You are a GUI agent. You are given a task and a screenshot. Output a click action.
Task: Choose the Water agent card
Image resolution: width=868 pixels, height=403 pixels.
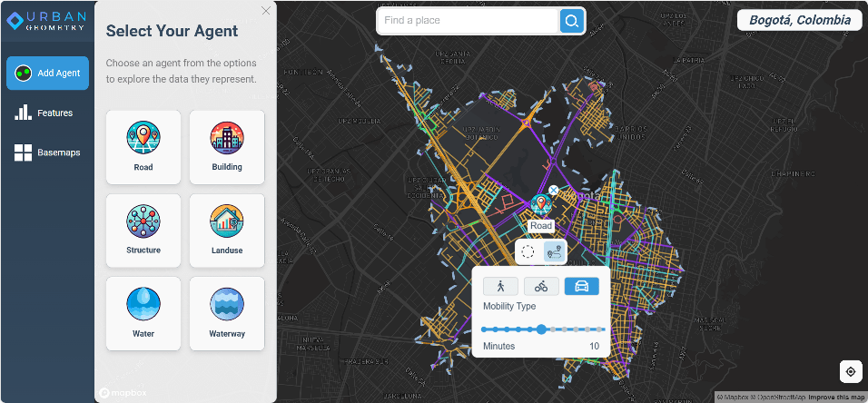tap(143, 313)
